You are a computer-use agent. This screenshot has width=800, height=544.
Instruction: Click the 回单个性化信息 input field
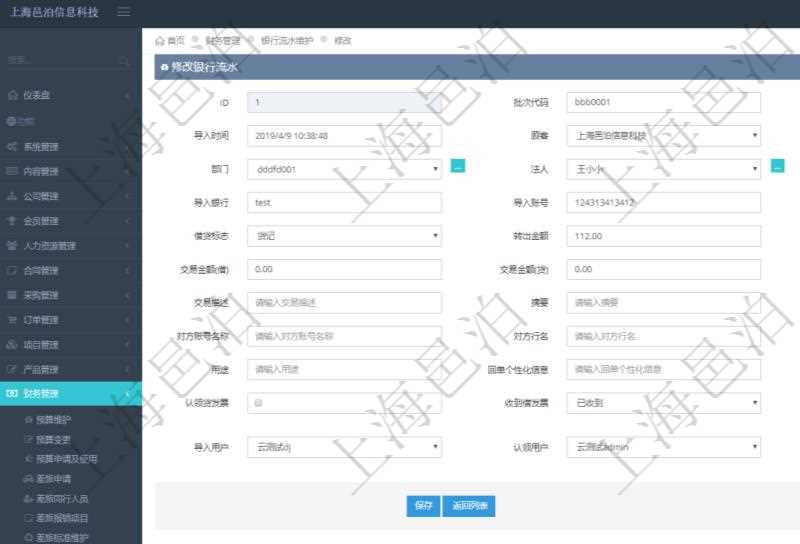663,369
